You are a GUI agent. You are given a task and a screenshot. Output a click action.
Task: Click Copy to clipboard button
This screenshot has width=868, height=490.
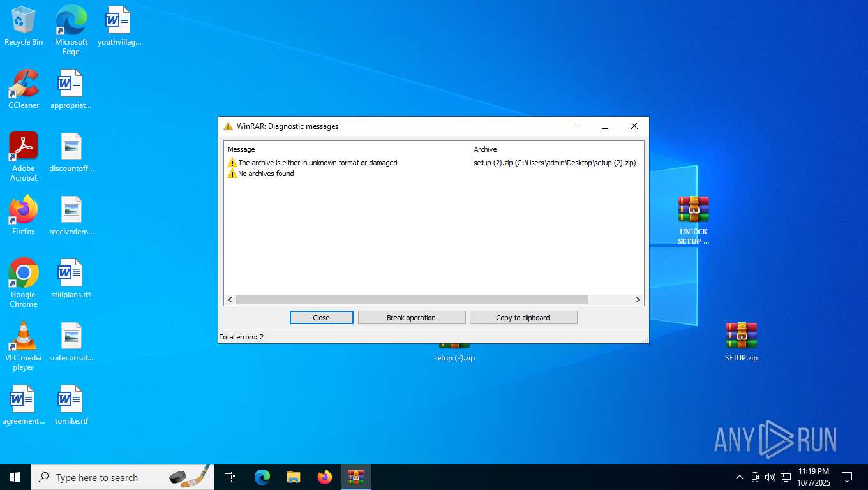[x=523, y=318]
